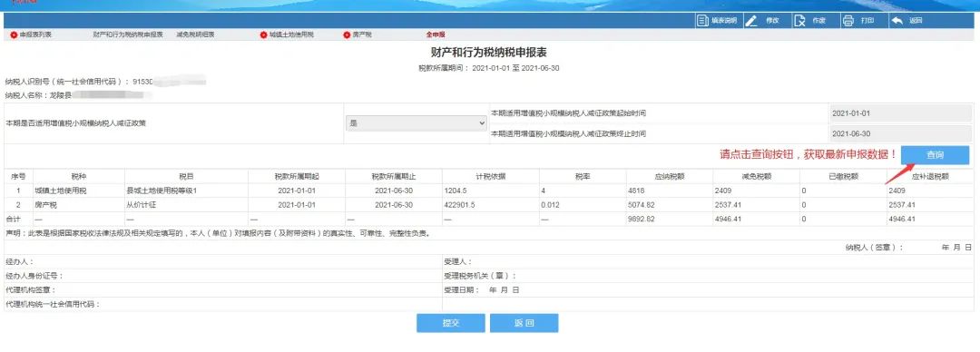Click the 应纳税额 value 4818
This screenshot has height=352, width=980.
(x=637, y=191)
